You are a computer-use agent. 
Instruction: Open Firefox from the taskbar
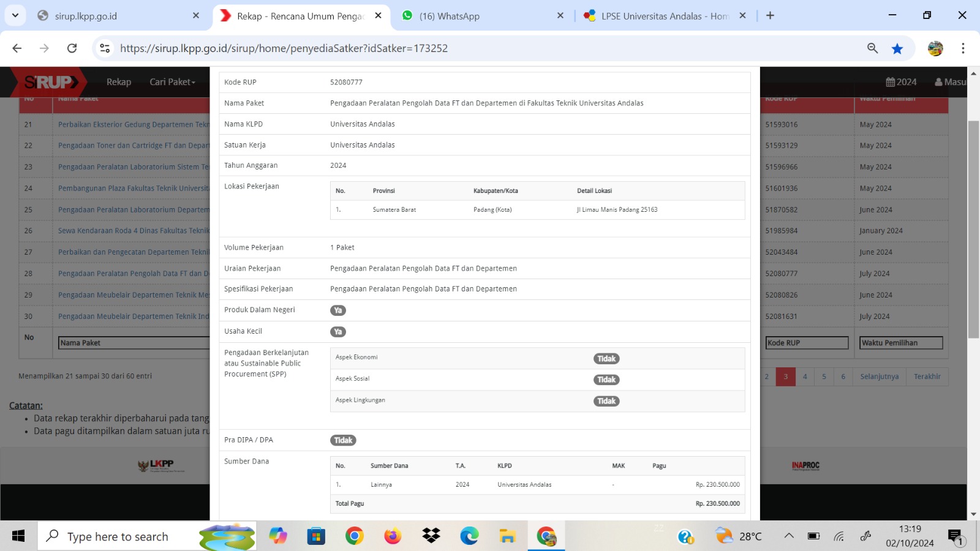coord(393,536)
